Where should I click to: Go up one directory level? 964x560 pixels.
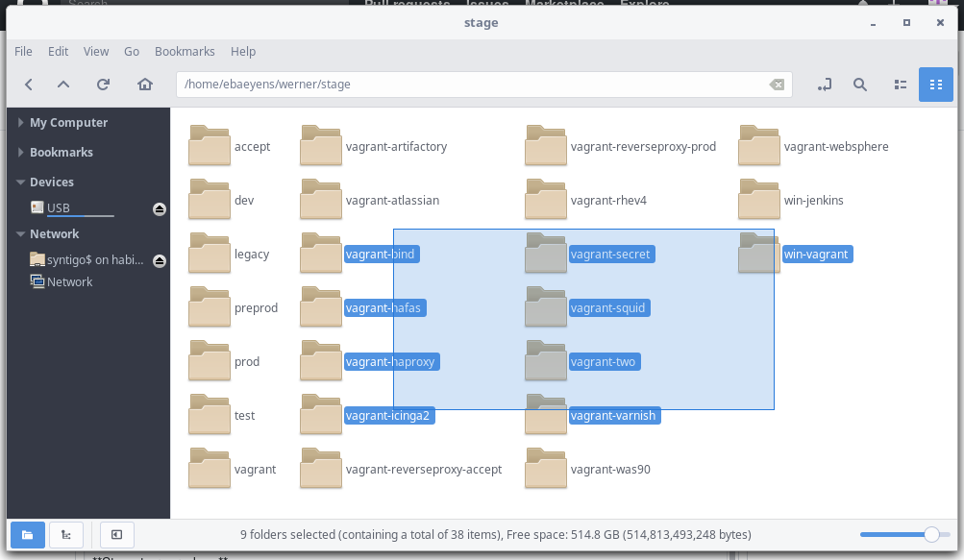point(63,85)
